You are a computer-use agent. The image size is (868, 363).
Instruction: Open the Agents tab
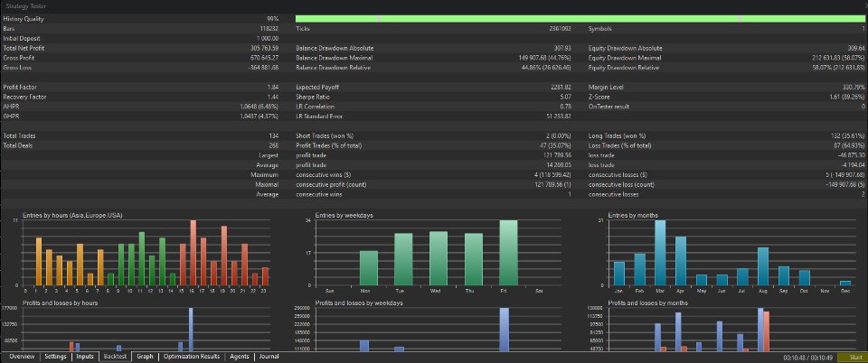pyautogui.click(x=239, y=357)
